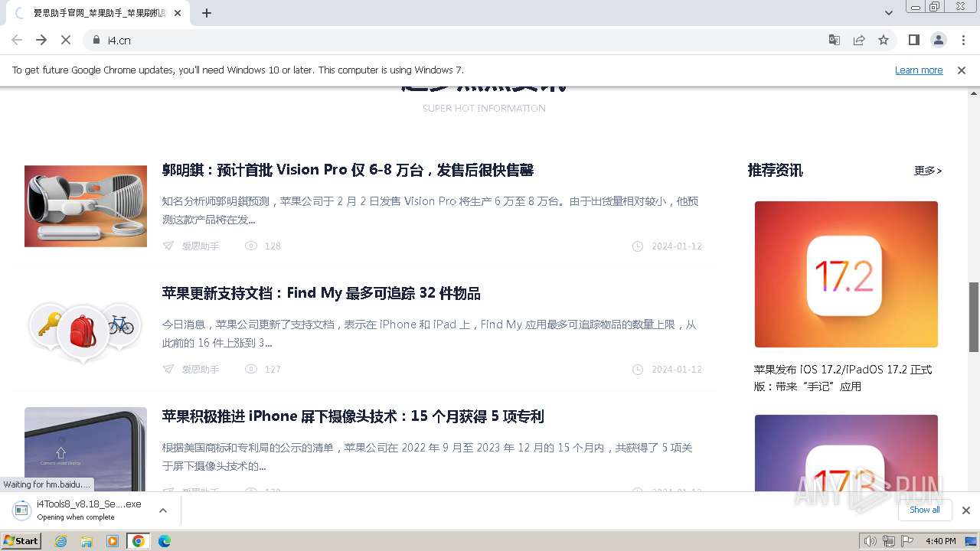Click view count 127 eye icon
Viewport: 980px width, 551px height.
pos(250,369)
